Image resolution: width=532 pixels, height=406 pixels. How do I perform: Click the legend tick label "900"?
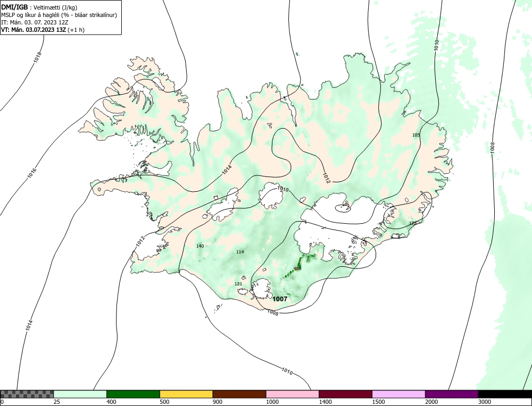[218, 402]
